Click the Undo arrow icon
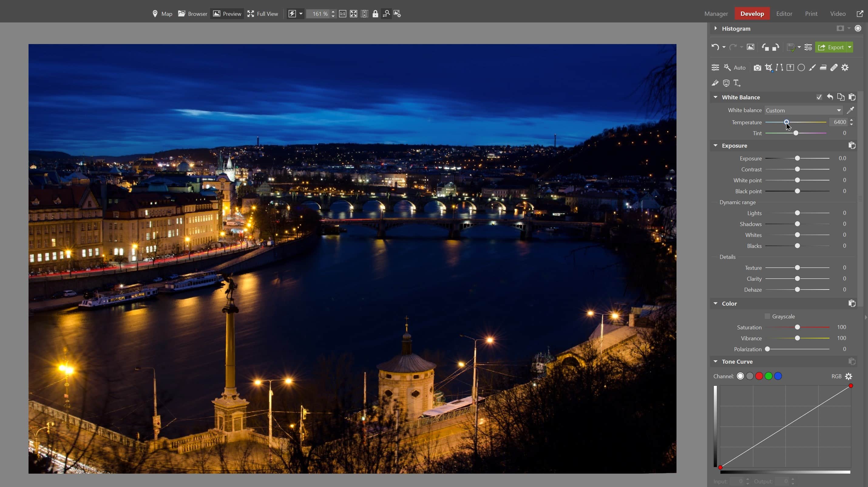868x487 pixels. coord(715,47)
